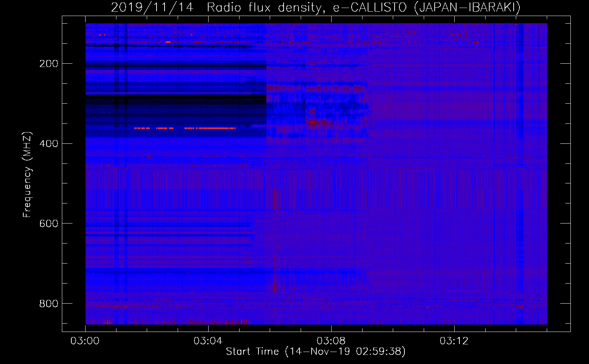Image resolution: width=589 pixels, height=364 pixels.
Task: Click the plot title '2019/11/14 Radio flux density'
Action: coord(316,7)
